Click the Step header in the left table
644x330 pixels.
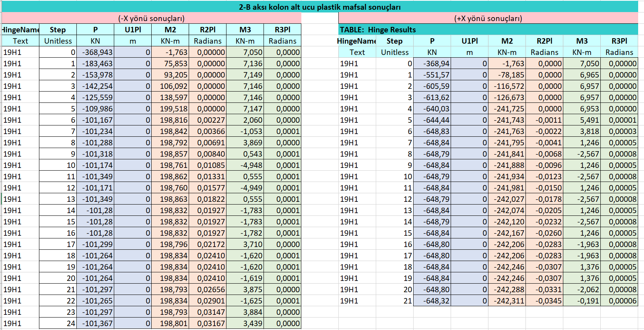point(58,30)
